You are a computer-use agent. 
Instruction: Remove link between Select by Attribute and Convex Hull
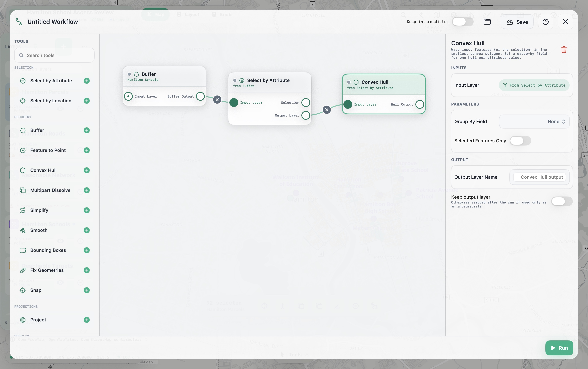tap(327, 110)
